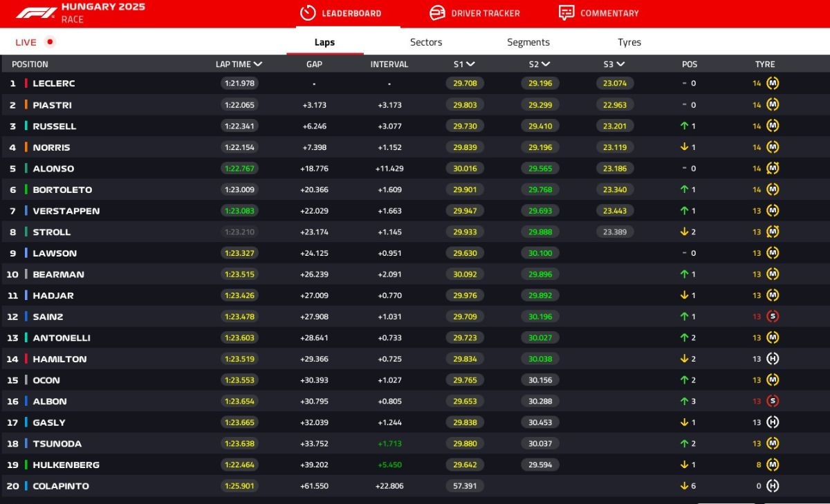830x504 pixels.
Task: Click the Commentary speech bubble icon
Action: coord(566,13)
